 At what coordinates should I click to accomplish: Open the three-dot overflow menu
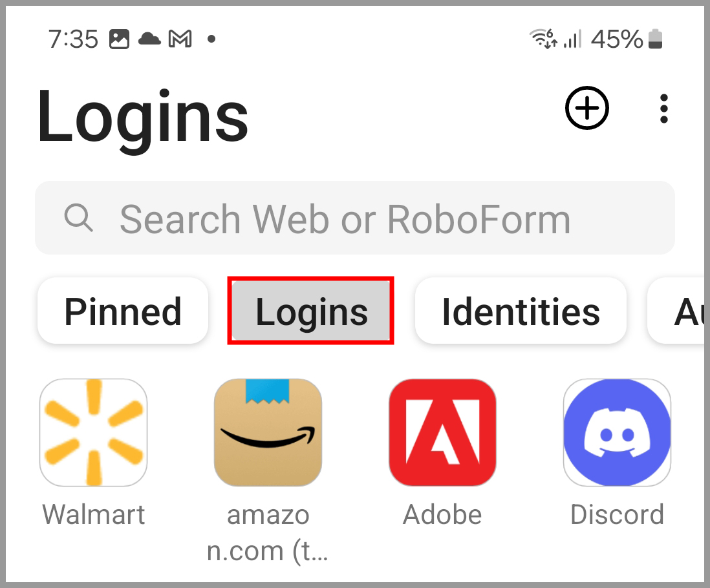(x=664, y=109)
